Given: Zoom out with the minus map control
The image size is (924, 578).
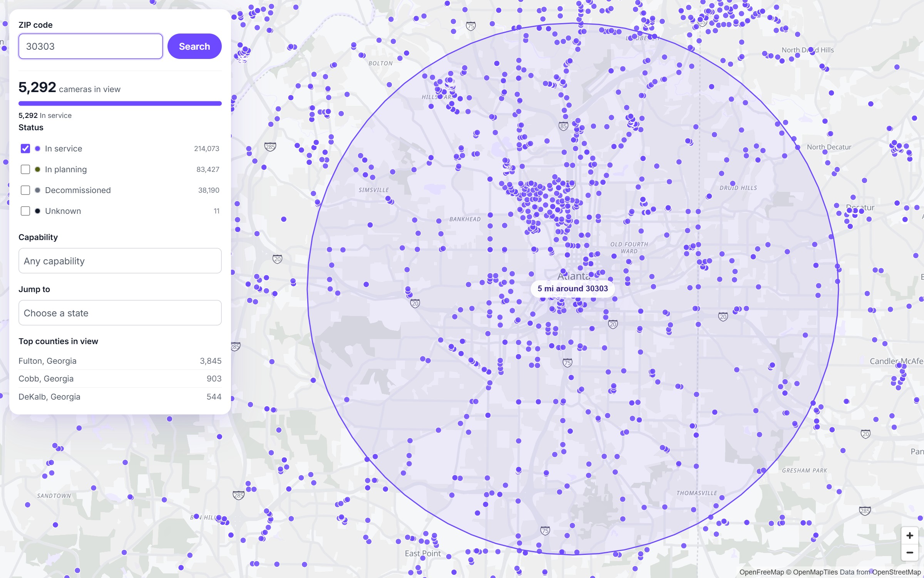Looking at the screenshot, I should tap(909, 553).
